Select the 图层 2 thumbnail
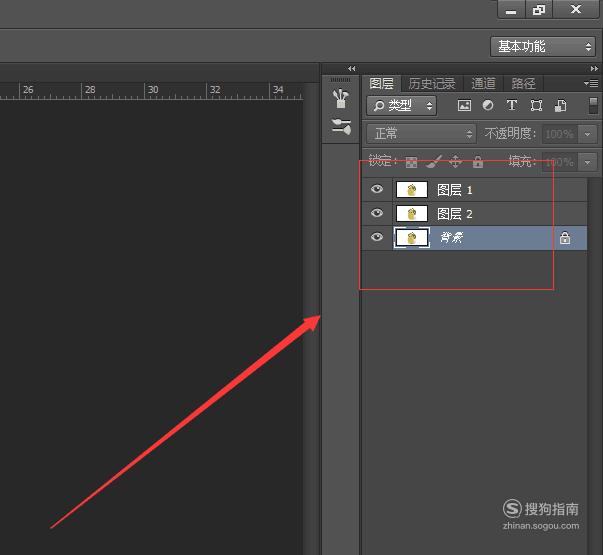The width and height of the screenshot is (603, 555). pyautogui.click(x=411, y=213)
